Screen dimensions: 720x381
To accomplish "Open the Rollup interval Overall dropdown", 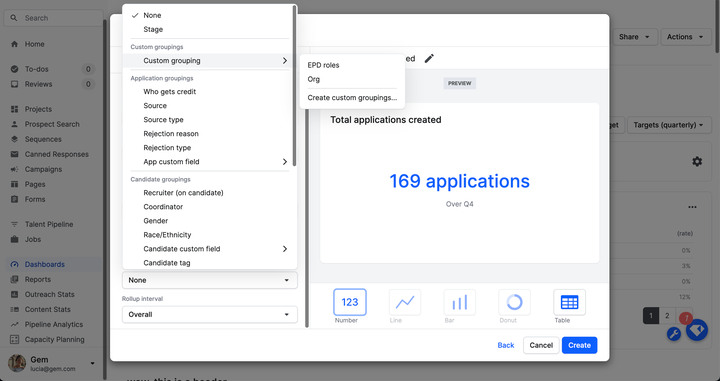I will pos(210,314).
